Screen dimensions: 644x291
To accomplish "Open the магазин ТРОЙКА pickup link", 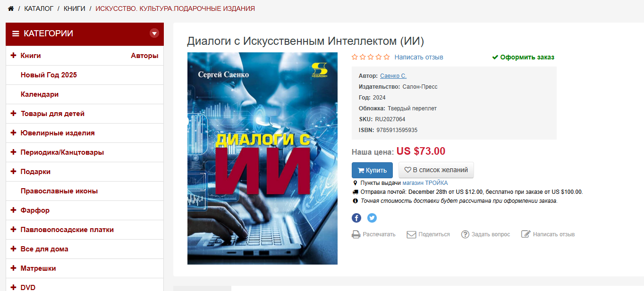I will point(425,183).
